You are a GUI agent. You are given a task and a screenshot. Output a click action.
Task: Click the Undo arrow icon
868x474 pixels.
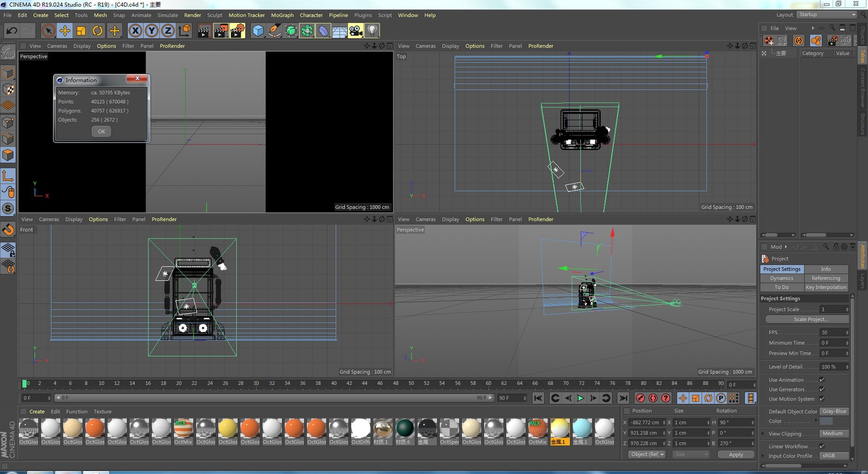click(x=12, y=31)
